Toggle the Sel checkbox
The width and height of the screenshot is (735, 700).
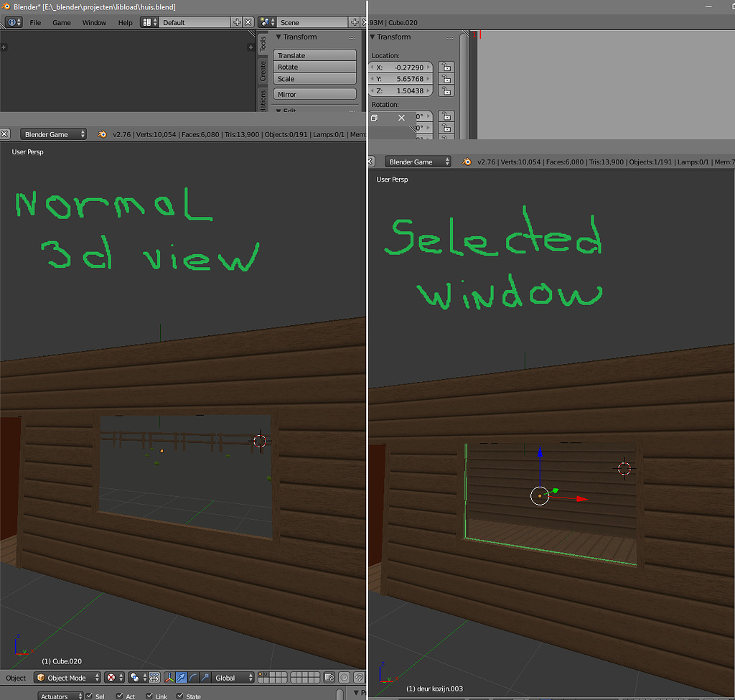tap(90, 696)
